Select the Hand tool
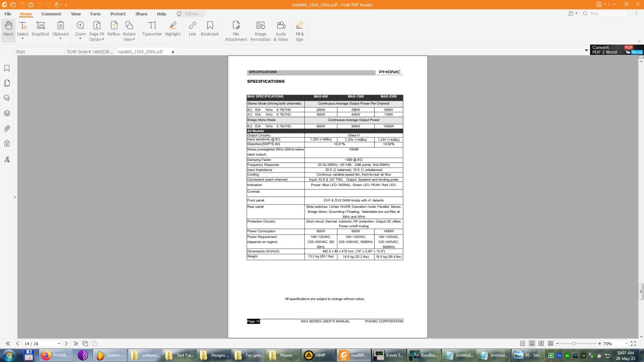The image size is (644, 362). click(x=8, y=29)
